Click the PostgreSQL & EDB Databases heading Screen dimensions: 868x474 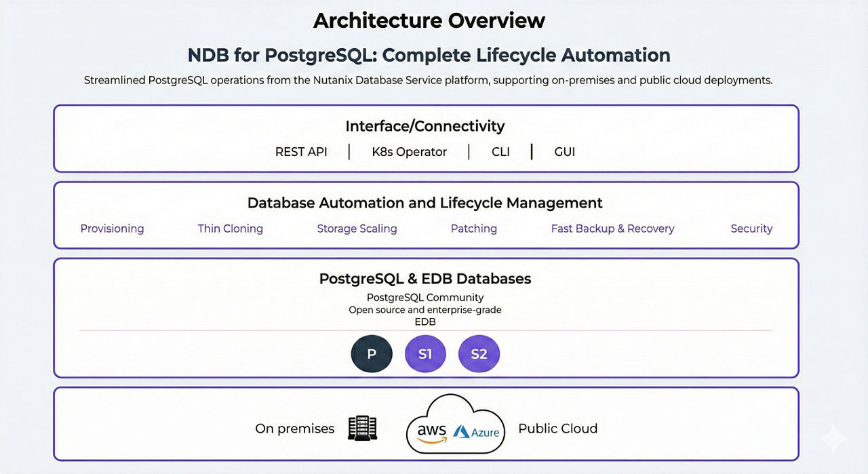click(x=425, y=279)
